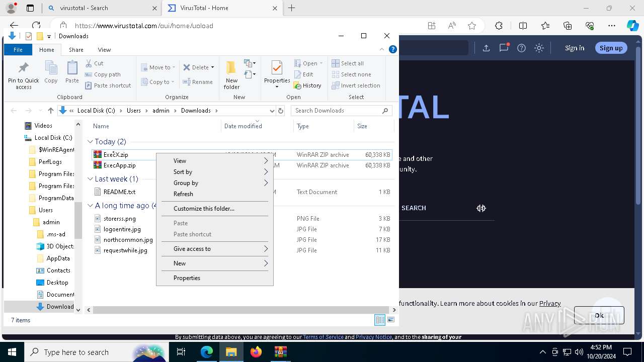Click the Rename ribbon button
Screen dimensions: 644x362
point(198,82)
